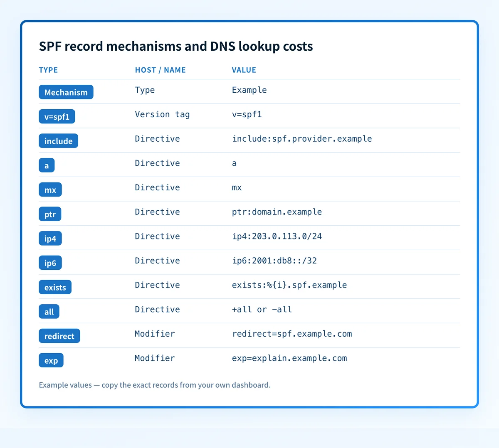Click the Mechanism badge
The height and width of the screenshot is (448, 499).
pyautogui.click(x=66, y=92)
